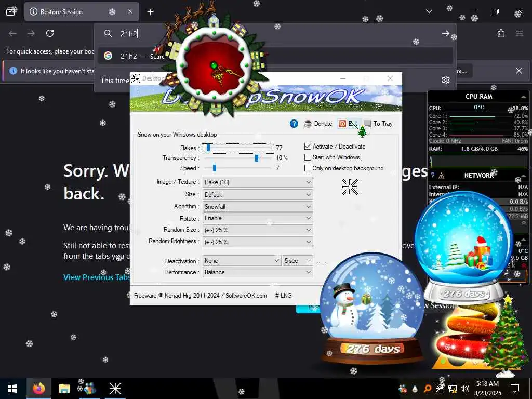This screenshot has height=399, width=532.
Task: Open the Firefox extensions icon
Action: 501,33
